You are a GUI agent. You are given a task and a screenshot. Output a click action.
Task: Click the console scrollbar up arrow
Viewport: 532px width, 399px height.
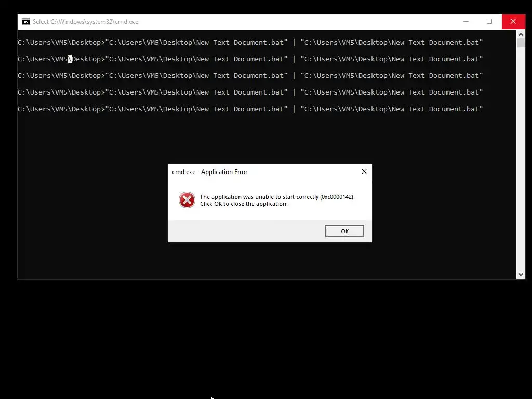coord(521,34)
